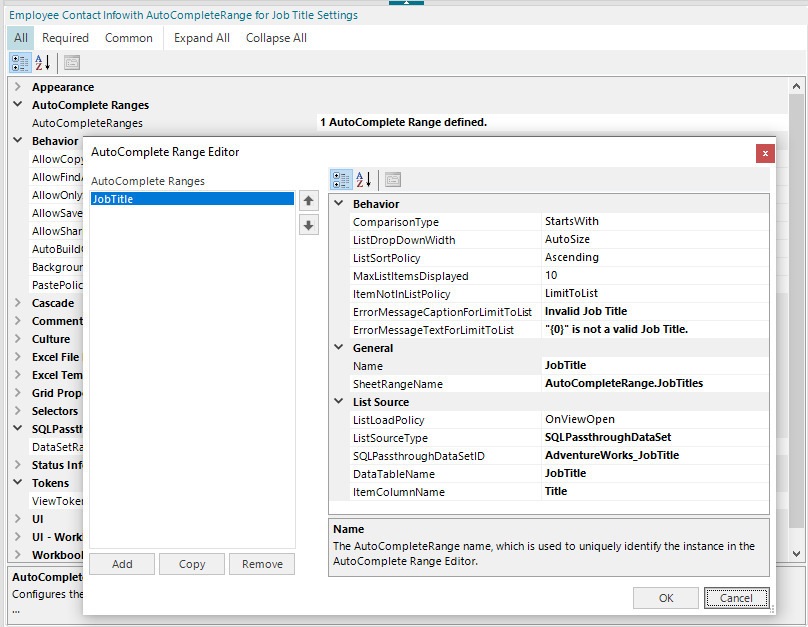Collapse the main Behavior category

(x=18, y=141)
